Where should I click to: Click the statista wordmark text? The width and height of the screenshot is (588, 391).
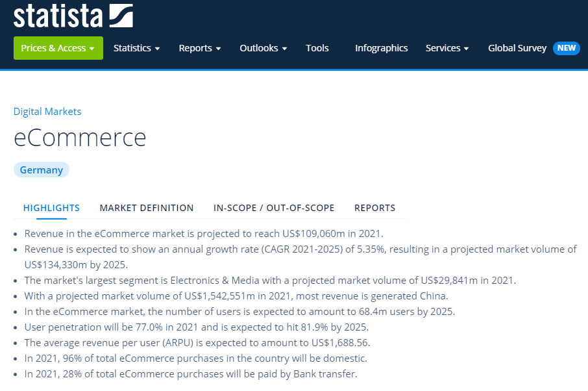pos(58,16)
